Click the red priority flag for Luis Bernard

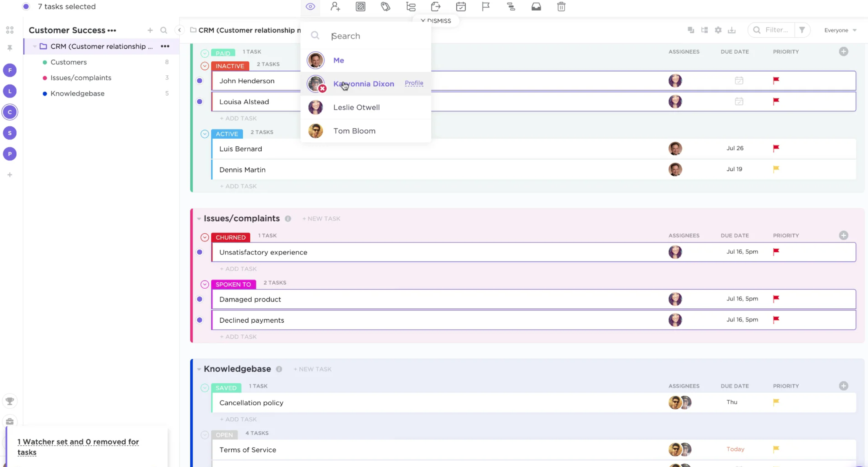[776, 148]
